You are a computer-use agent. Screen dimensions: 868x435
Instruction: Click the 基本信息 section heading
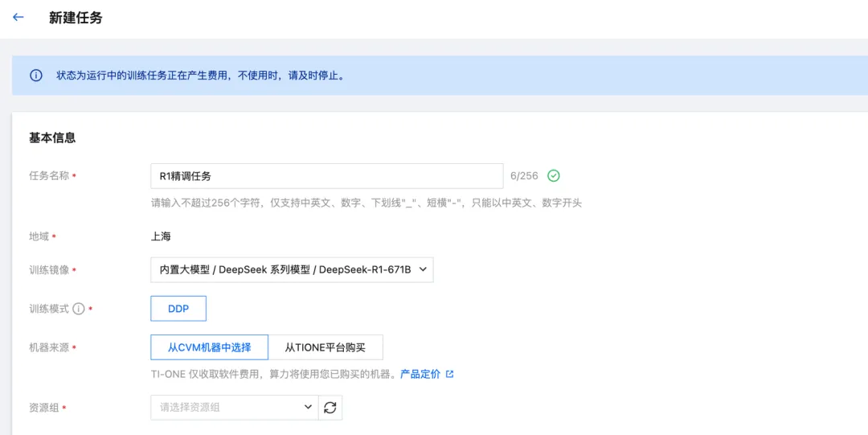click(x=52, y=138)
